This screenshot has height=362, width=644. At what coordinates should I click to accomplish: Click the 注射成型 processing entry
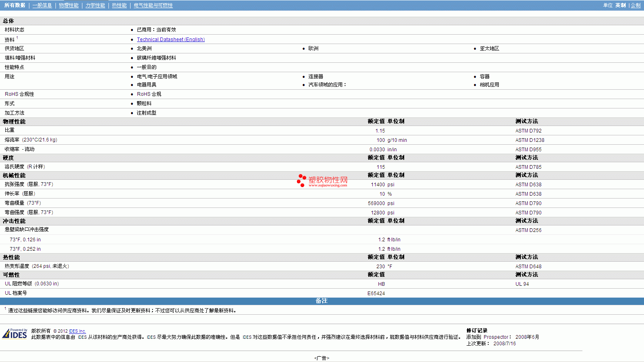tap(147, 113)
